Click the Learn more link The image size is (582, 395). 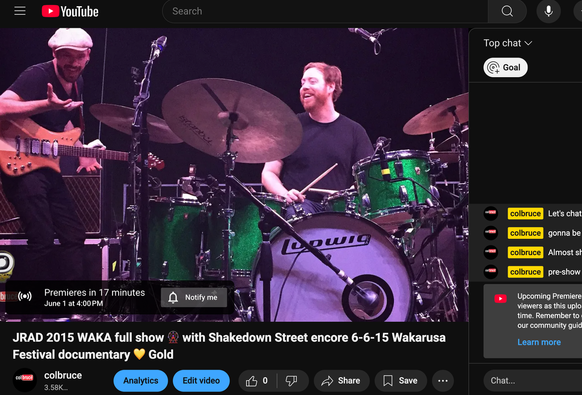click(539, 342)
